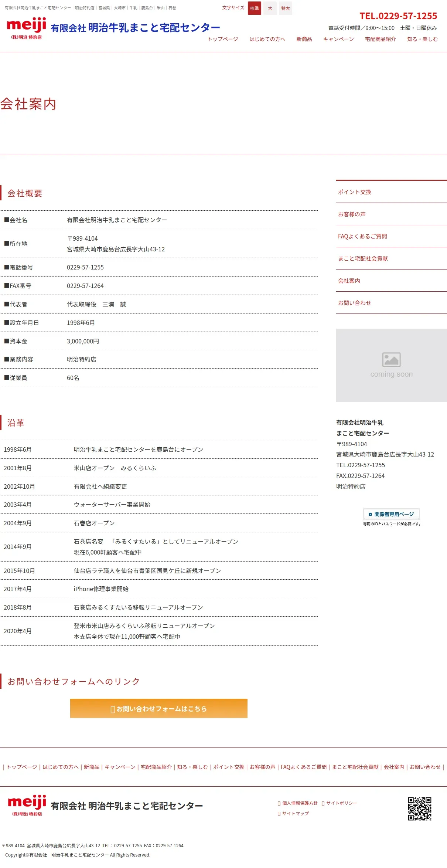
Task: Click the meiji logo in the header
Action: click(27, 28)
